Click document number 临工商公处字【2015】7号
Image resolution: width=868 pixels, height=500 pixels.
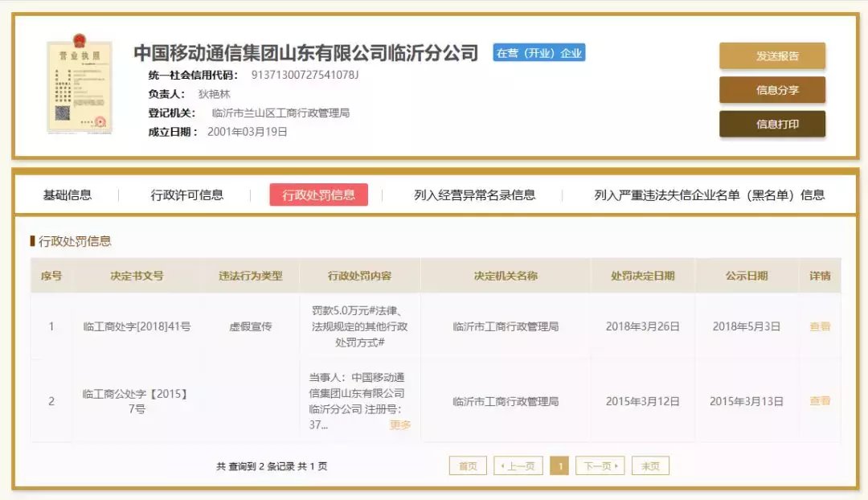[x=137, y=401]
